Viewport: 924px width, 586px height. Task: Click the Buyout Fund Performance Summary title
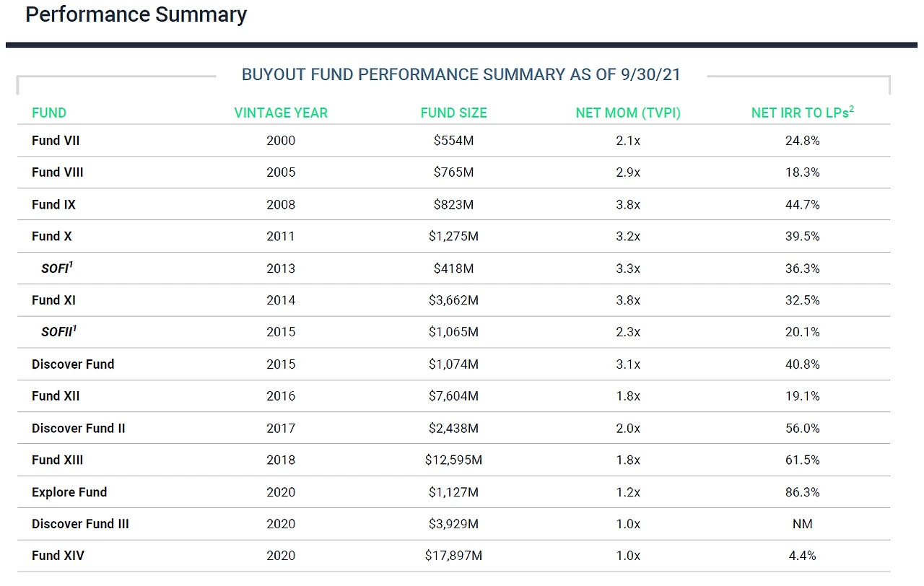(x=461, y=75)
